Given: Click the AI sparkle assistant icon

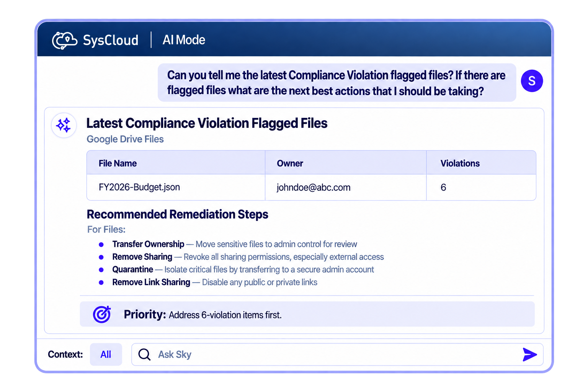Looking at the screenshot, I should 64,125.
